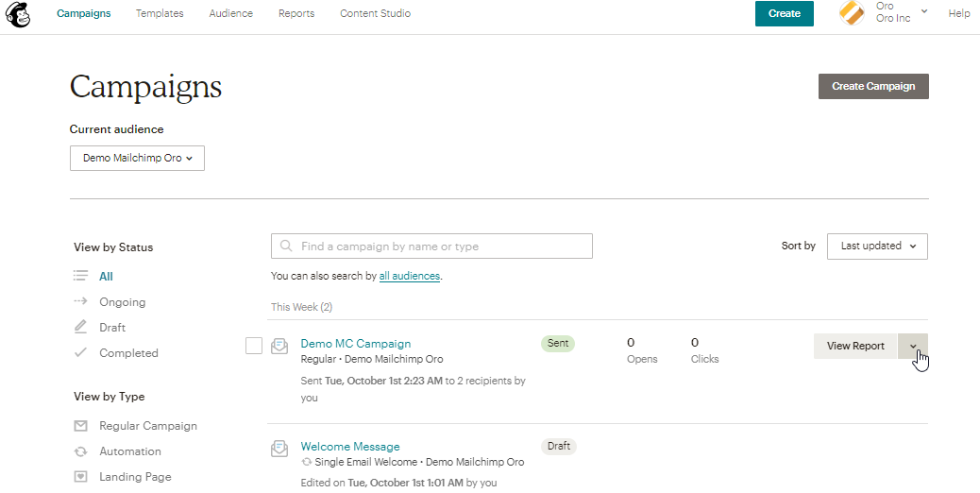This screenshot has height=493, width=980.
Task: Open the Welcome Message campaign link
Action: (350, 447)
